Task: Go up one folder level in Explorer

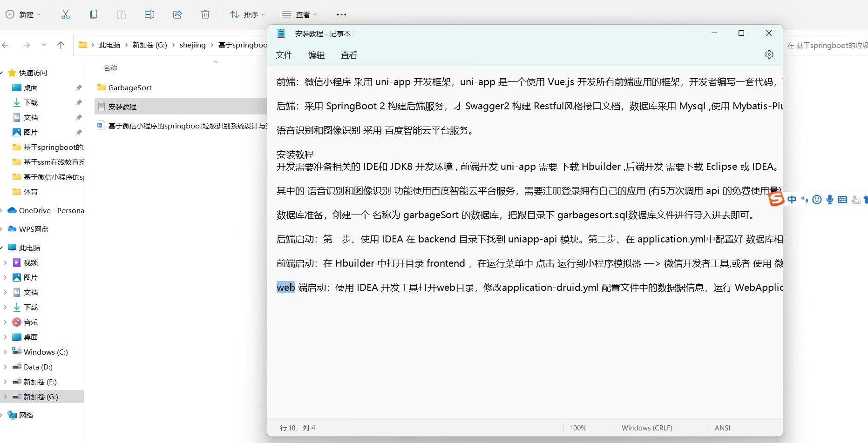Action: click(x=61, y=45)
